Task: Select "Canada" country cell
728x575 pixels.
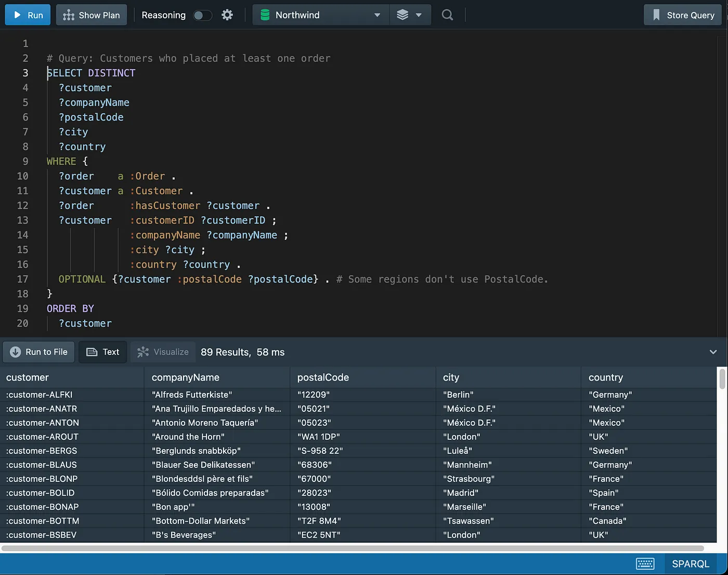Action: pyautogui.click(x=649, y=521)
